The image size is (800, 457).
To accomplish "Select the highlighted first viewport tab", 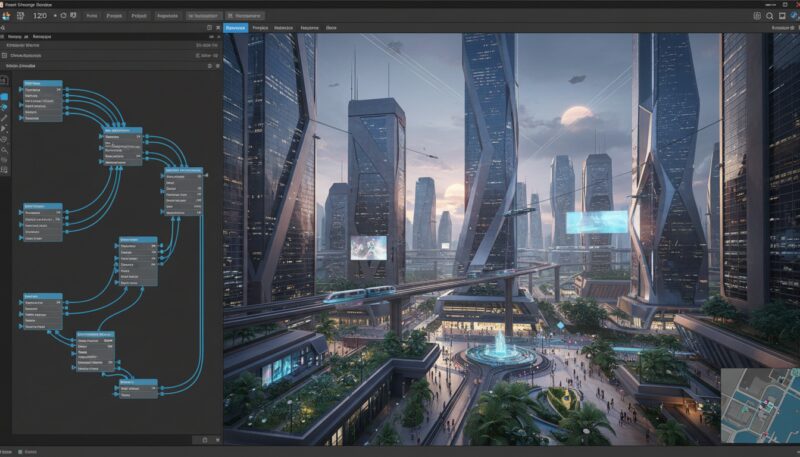I will pos(236,28).
